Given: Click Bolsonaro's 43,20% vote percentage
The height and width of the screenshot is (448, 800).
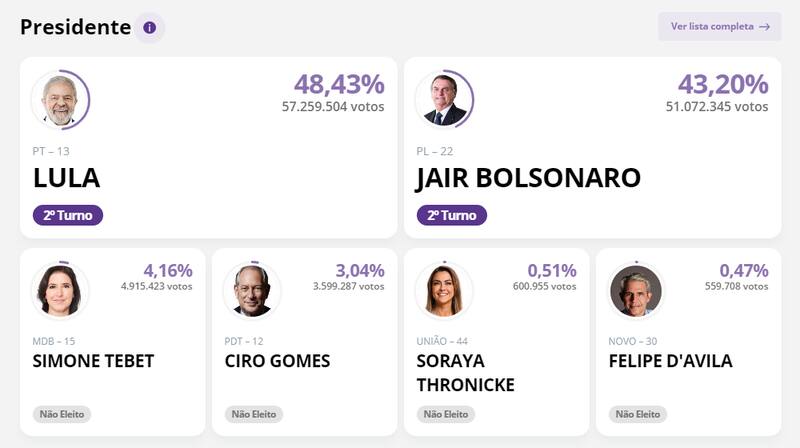Looking at the screenshot, I should [723, 85].
